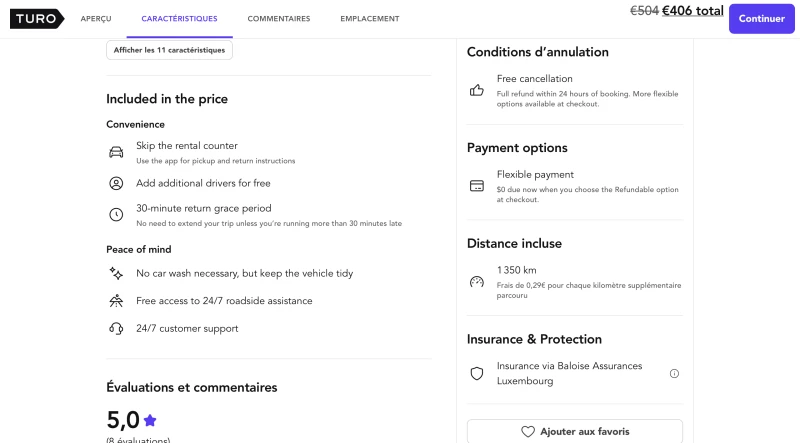Go to the Emplacement tab

click(x=370, y=19)
